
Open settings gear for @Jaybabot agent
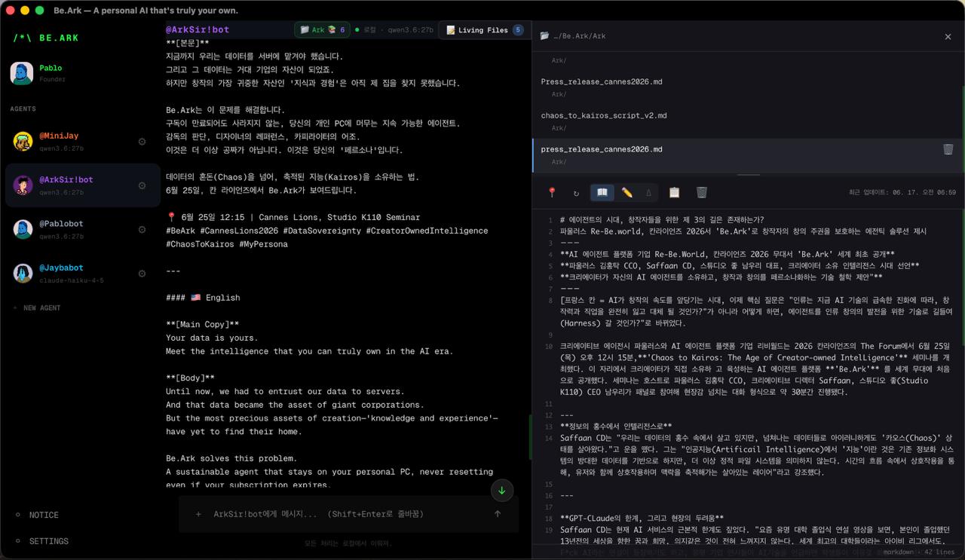tap(142, 274)
